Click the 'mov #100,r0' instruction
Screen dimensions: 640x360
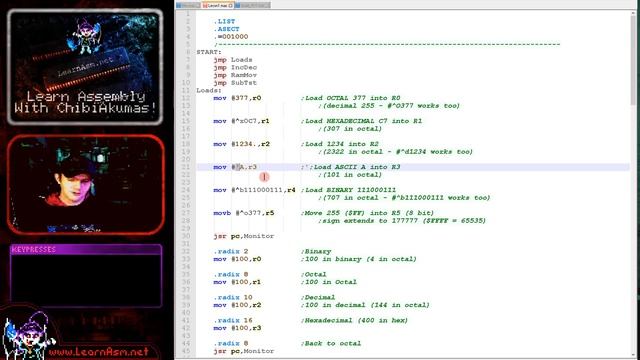[x=237, y=259]
